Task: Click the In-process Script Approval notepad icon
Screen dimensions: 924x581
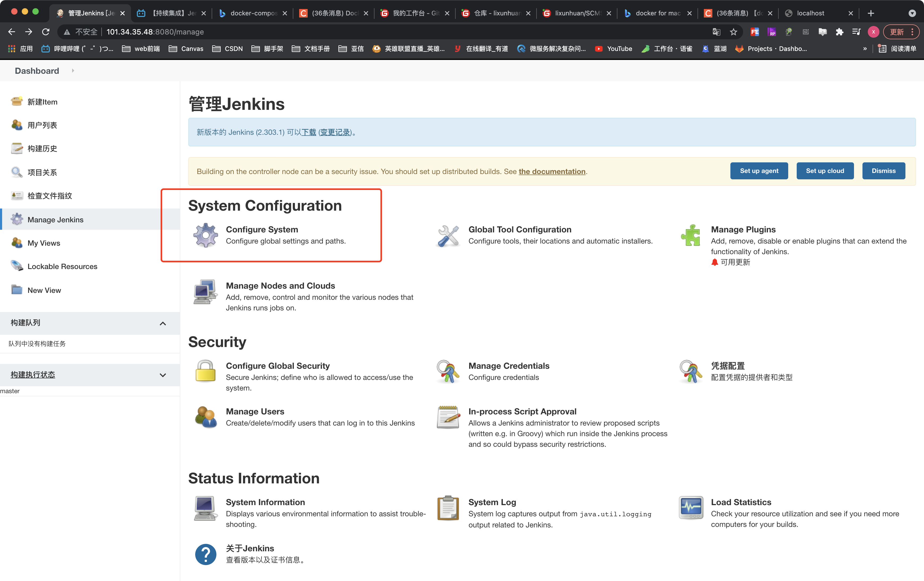Action: pyautogui.click(x=448, y=417)
